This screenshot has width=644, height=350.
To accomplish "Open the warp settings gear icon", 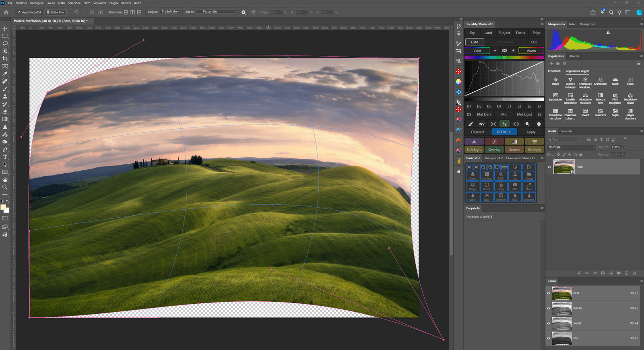I will coord(244,12).
